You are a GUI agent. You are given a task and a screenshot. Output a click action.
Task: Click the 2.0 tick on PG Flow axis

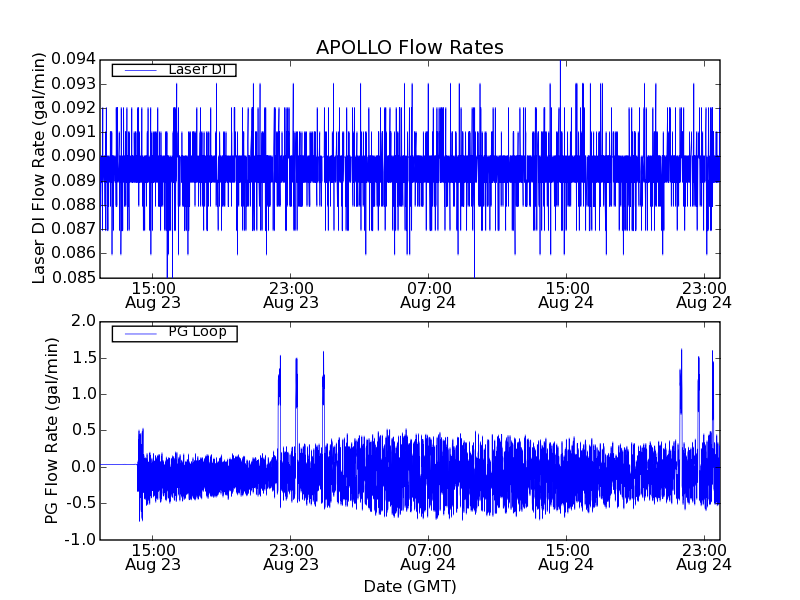pyautogui.click(x=84, y=321)
